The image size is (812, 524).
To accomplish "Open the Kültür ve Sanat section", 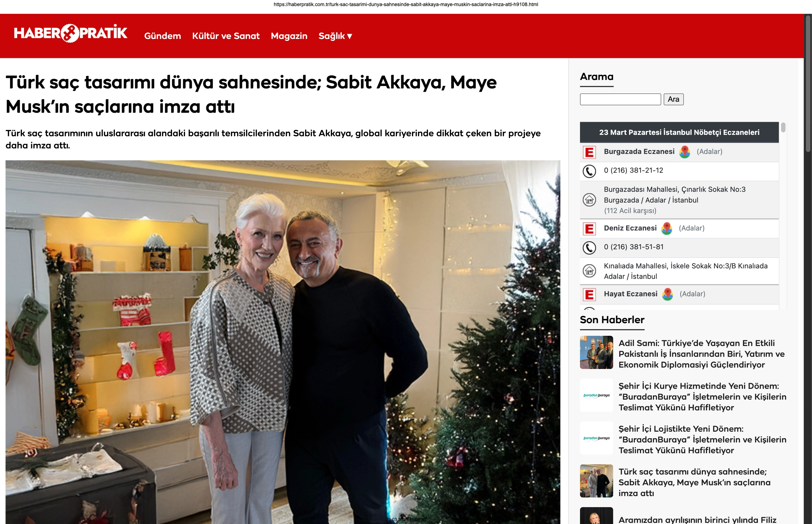I will pyautogui.click(x=226, y=36).
